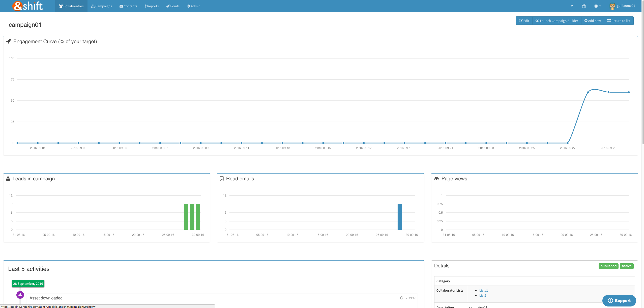Open the List2 collaborator list link
This screenshot has width=644, height=308.
[483, 295]
